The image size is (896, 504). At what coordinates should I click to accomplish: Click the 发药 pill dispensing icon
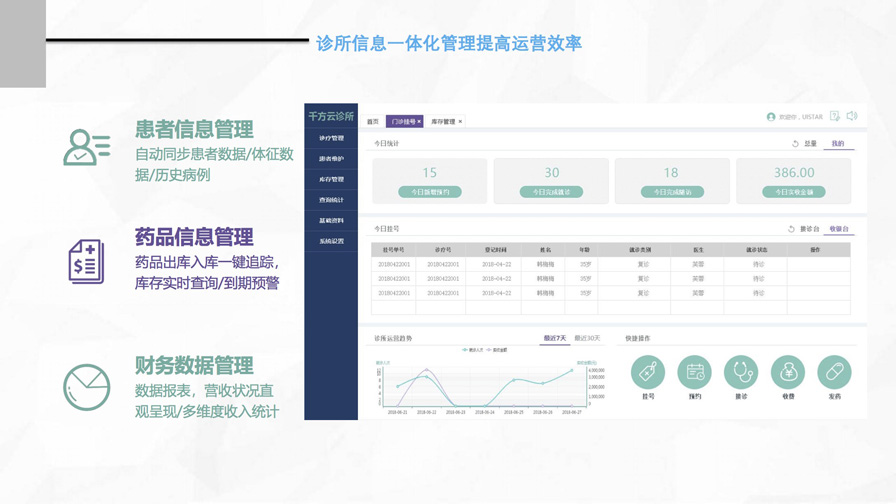tap(834, 372)
